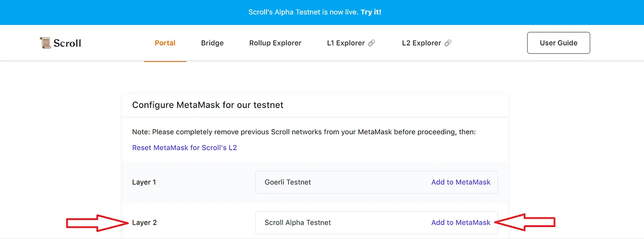Click the Scroll parchment logo icon

tap(45, 43)
